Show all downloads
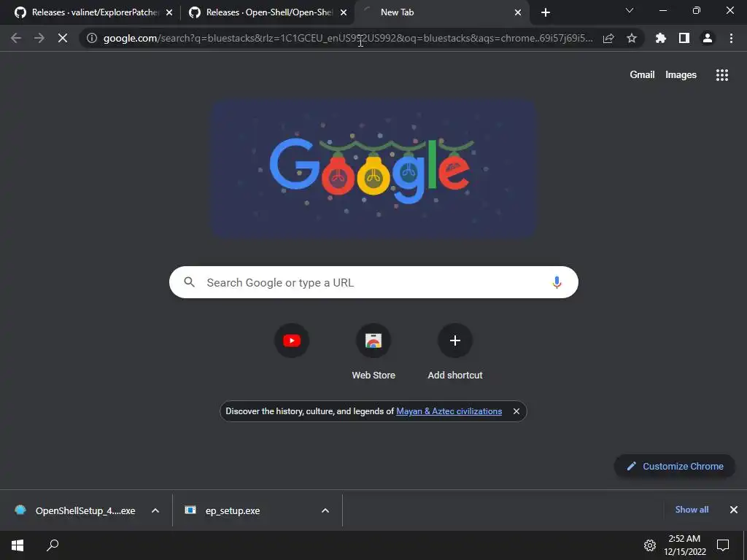 tap(692, 510)
